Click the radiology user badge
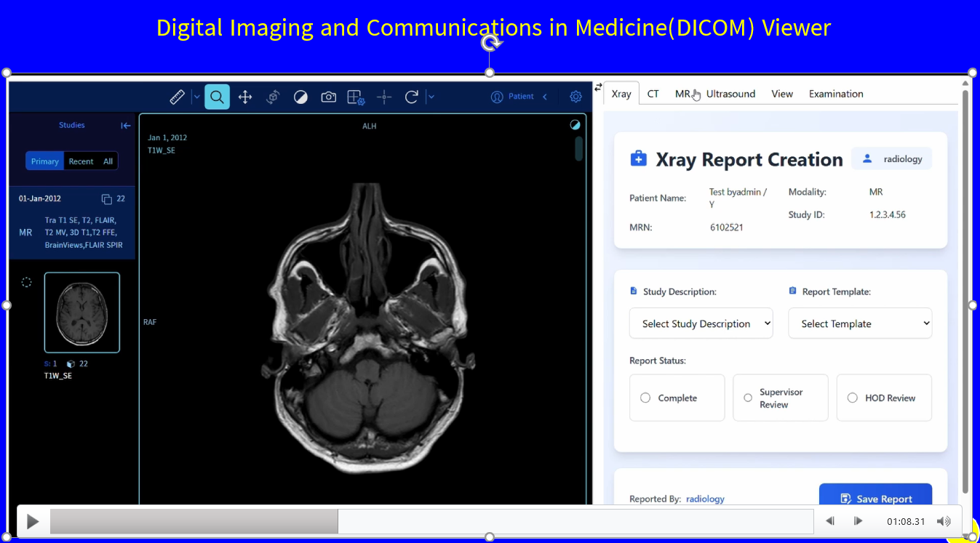Screen dimensions: 980x543 (892, 159)
